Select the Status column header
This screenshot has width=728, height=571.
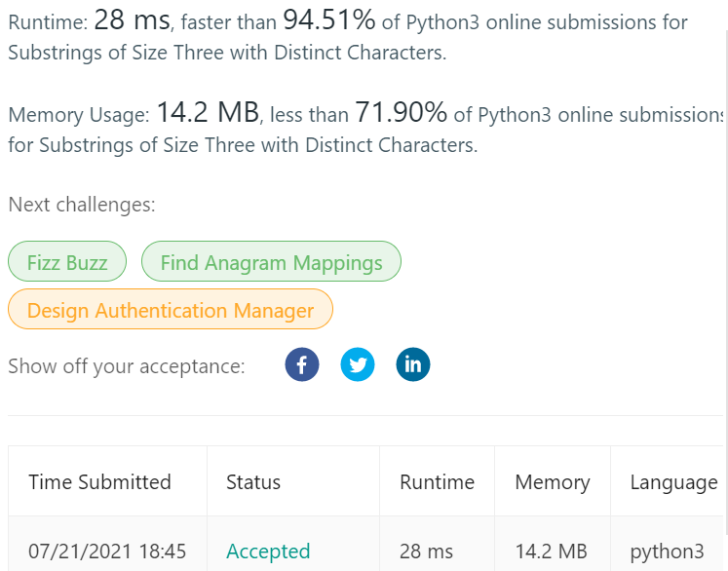pos(253,482)
